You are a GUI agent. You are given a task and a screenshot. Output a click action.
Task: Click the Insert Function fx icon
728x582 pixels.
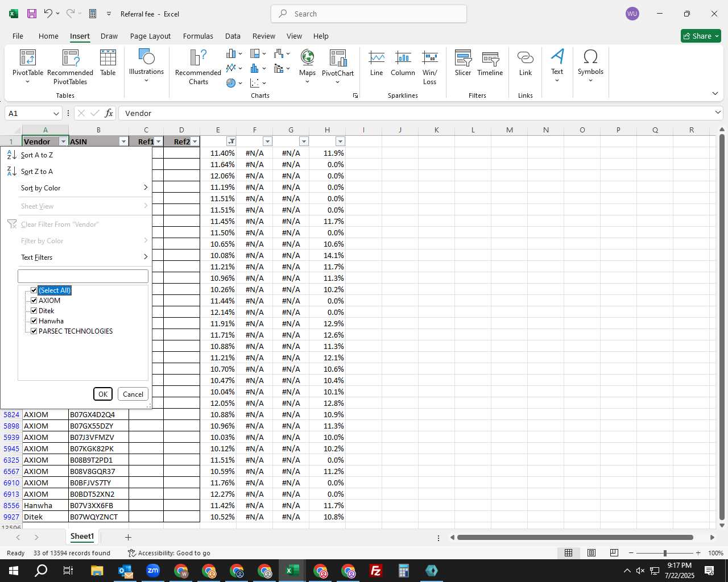point(109,113)
